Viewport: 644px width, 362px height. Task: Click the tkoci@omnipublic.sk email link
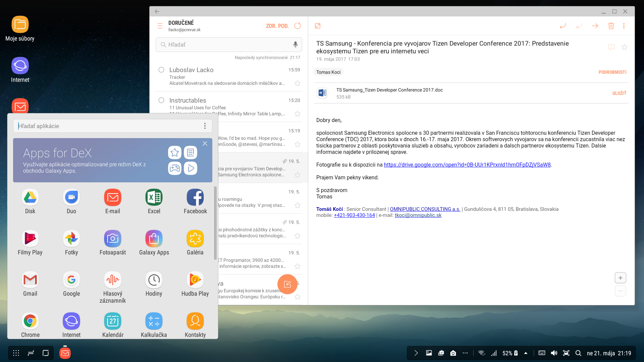418,215
